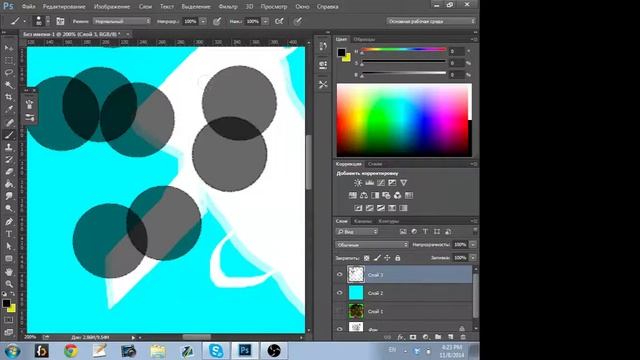Select the Dodge tool

click(x=9, y=209)
